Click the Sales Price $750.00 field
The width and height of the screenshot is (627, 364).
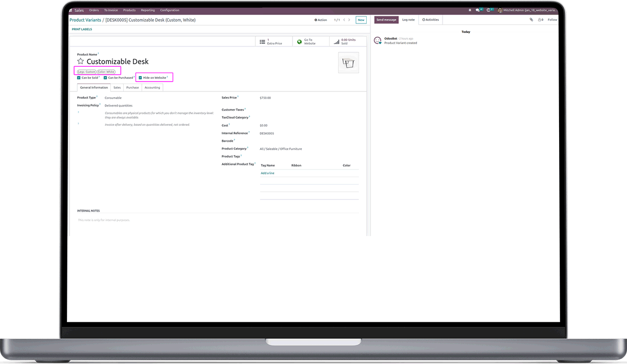point(265,98)
